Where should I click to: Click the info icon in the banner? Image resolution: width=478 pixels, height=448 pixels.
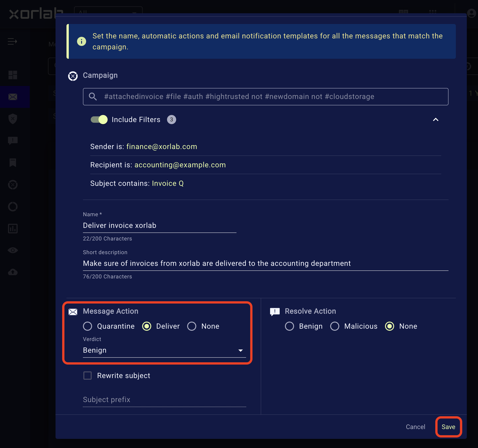click(x=82, y=41)
